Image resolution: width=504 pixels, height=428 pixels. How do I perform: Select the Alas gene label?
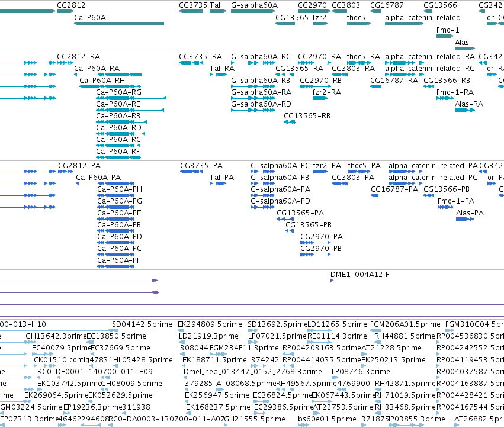[x=461, y=43]
